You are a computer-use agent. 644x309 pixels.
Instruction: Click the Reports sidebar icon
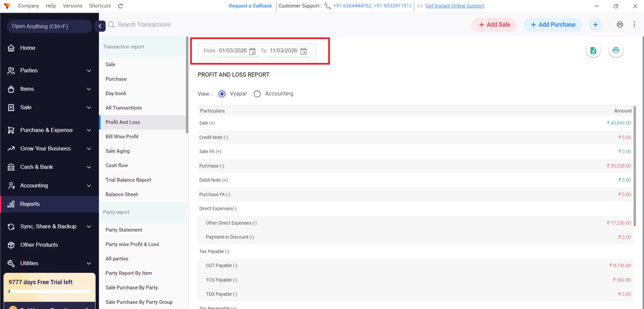11,204
